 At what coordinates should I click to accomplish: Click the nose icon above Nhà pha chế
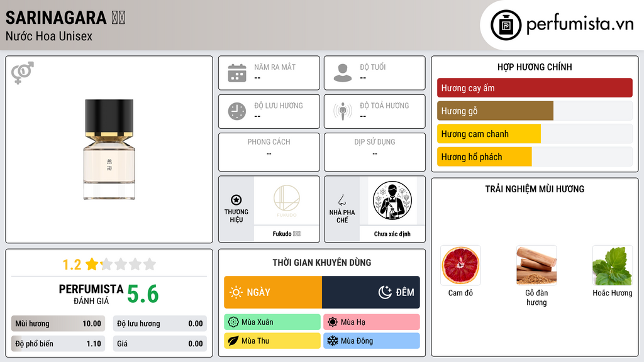[341, 200]
